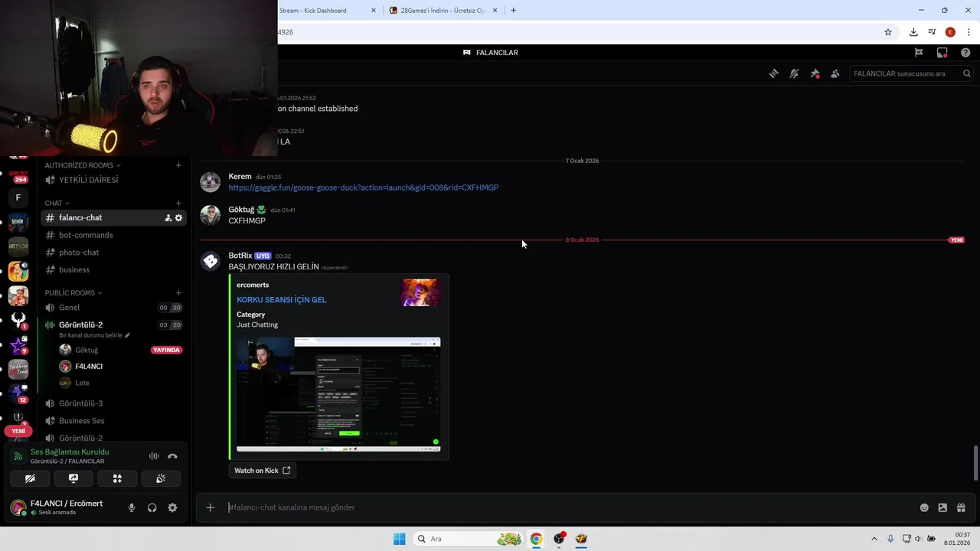Show hidden system tray icons chevron
Viewport: 980px width, 551px height.
pyautogui.click(x=874, y=539)
